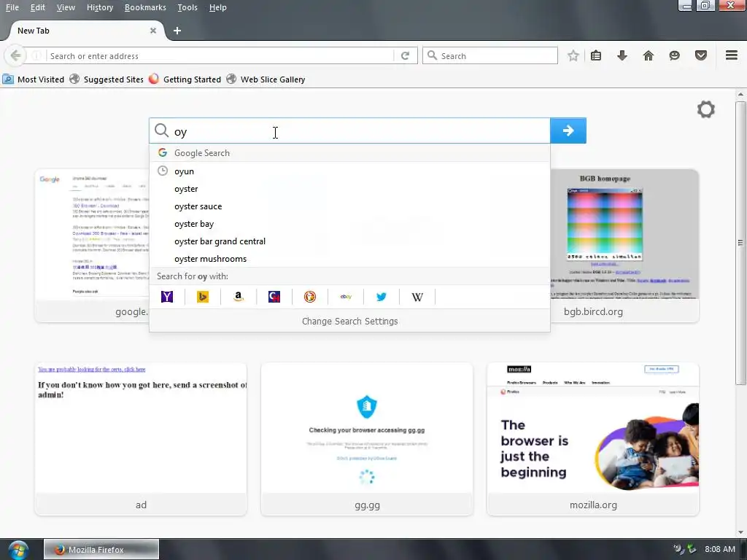Click the 8:08 AM system clock

coord(720,549)
